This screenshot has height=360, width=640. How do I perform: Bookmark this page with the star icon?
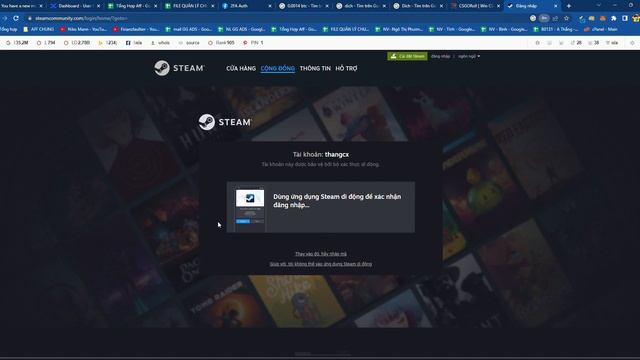pyautogui.click(x=567, y=18)
